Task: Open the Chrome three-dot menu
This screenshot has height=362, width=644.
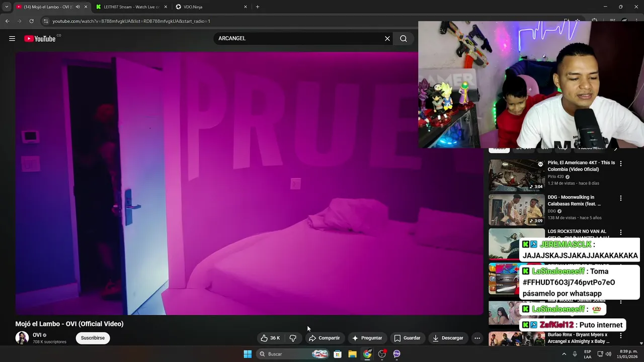Action: 637,21
